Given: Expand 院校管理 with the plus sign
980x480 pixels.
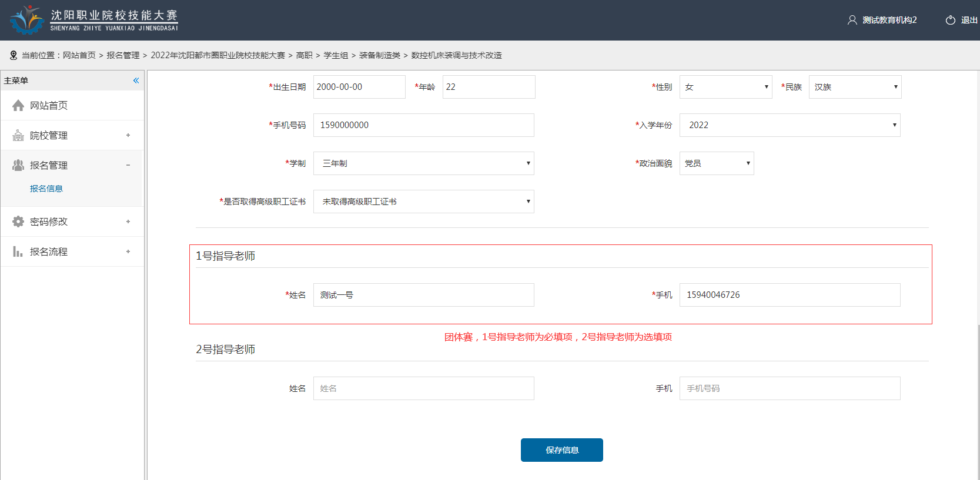Looking at the screenshot, I should 128,135.
